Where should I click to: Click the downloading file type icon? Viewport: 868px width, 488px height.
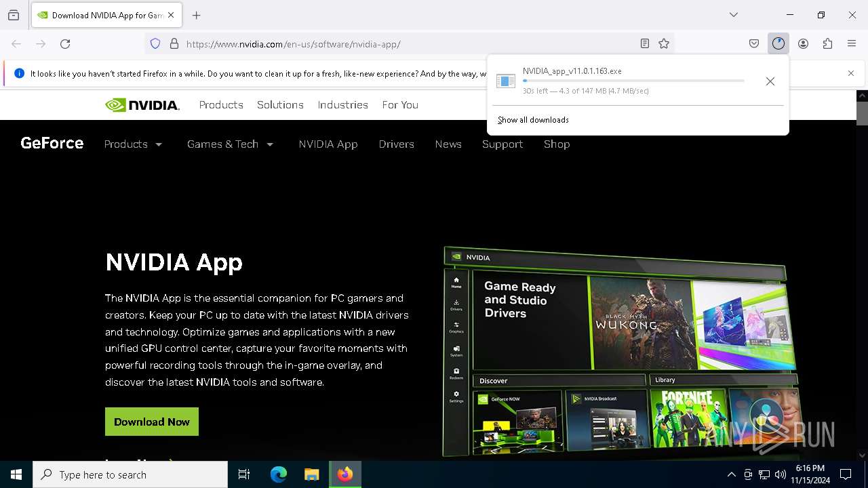[x=506, y=81]
